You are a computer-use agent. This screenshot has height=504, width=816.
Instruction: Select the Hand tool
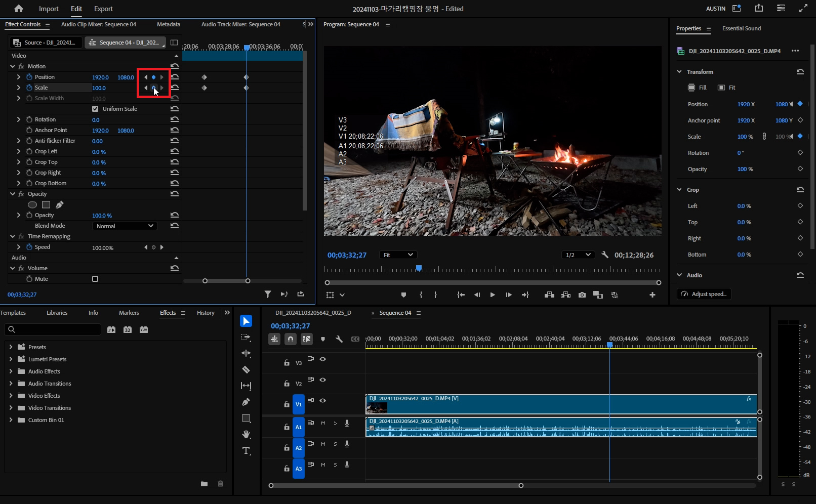click(x=246, y=434)
